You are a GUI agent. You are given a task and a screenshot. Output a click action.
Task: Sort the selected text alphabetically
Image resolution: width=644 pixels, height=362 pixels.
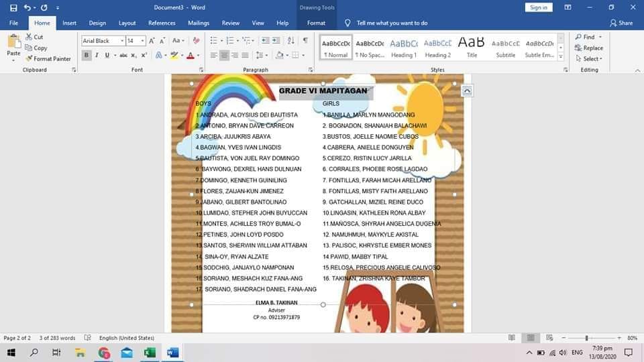pyautogui.click(x=290, y=40)
